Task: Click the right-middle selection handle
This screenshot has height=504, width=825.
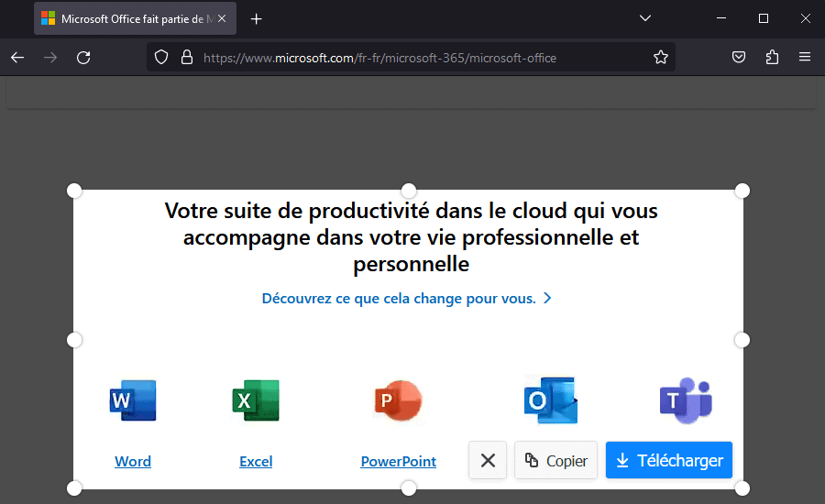Action: [742, 340]
